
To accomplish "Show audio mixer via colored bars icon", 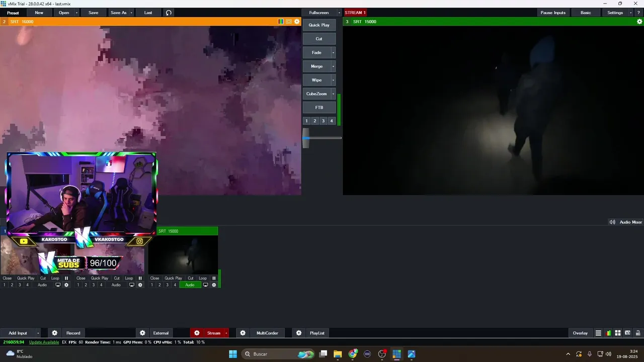I will [609, 333].
